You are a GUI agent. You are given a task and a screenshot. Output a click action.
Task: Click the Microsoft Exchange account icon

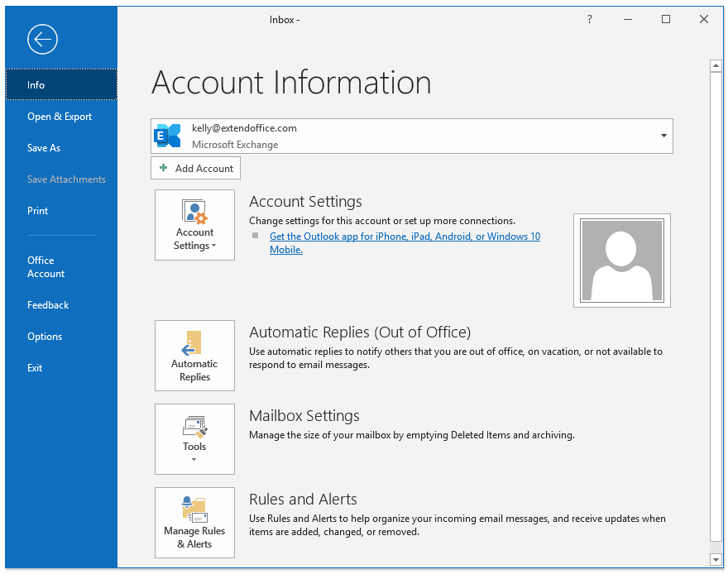tap(169, 136)
